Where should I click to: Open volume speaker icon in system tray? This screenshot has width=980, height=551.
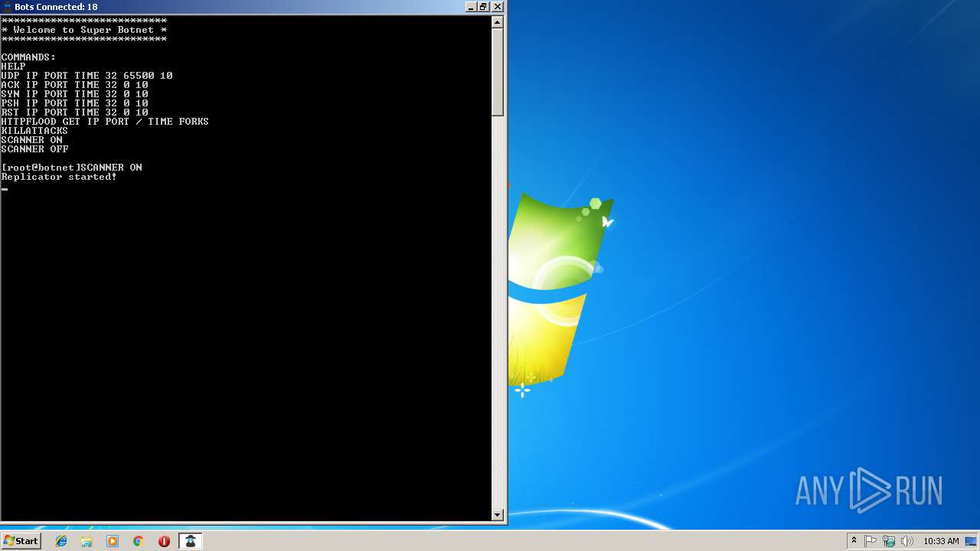[x=907, y=541]
